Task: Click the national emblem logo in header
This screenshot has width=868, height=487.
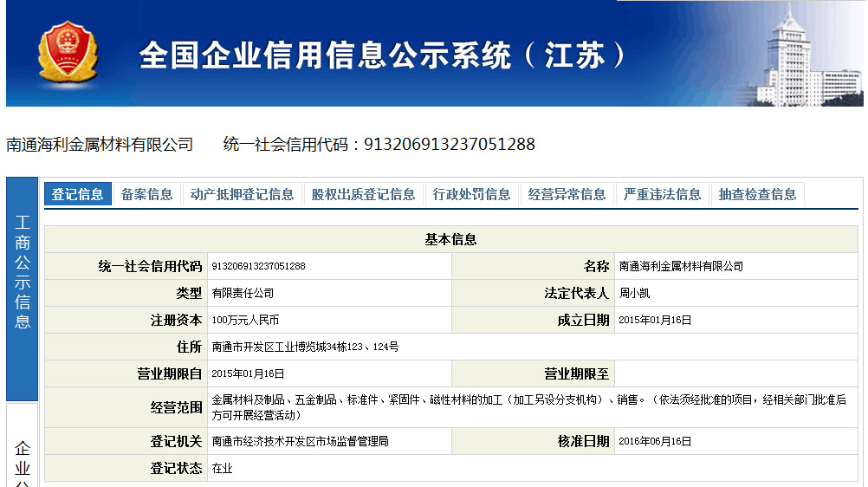Action: (x=68, y=52)
